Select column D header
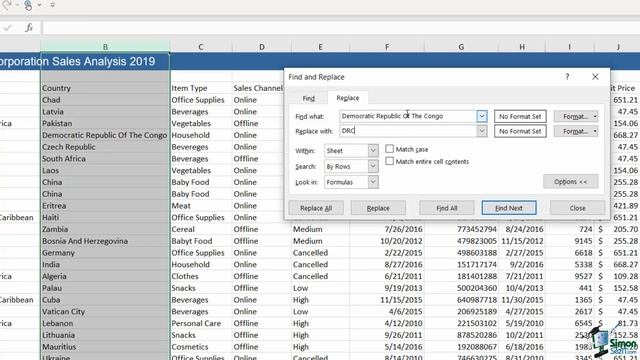640x360 pixels. (x=262, y=47)
